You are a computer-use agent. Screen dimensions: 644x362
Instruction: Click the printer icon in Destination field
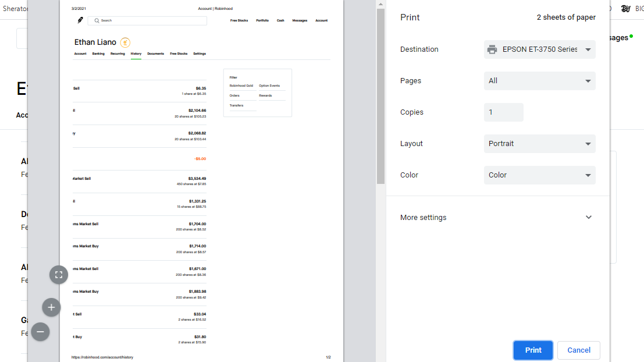click(492, 49)
